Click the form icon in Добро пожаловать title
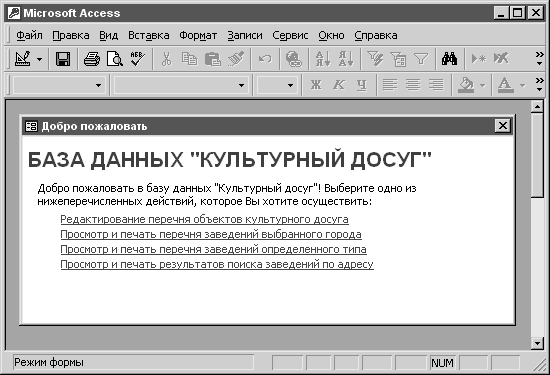Viewport: 550px width, 375px height. tap(32, 126)
